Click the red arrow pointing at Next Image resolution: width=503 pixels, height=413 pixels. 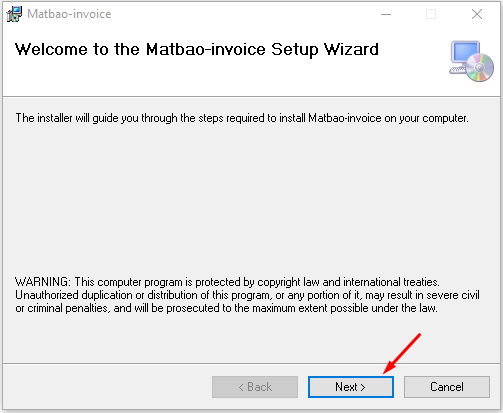402,353
